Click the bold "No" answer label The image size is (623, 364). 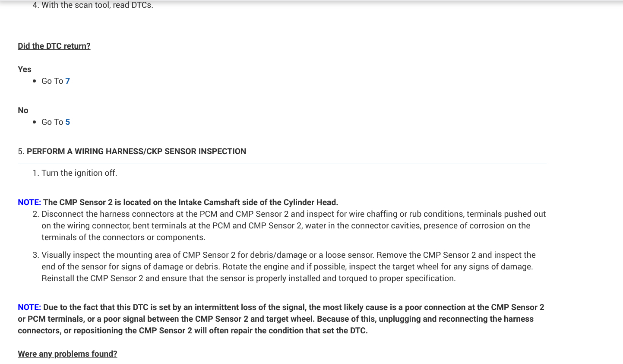23,111
